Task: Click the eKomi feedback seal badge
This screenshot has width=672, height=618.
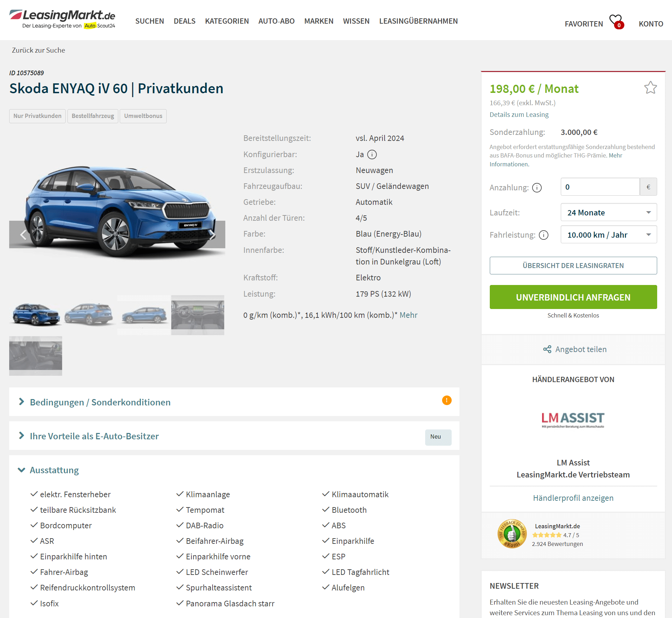Action: 512,534
